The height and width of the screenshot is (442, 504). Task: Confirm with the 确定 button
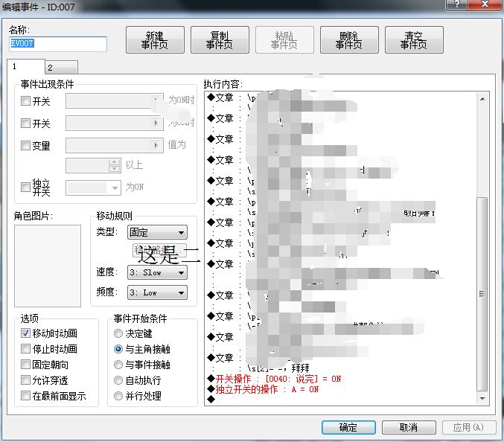[x=348, y=427]
